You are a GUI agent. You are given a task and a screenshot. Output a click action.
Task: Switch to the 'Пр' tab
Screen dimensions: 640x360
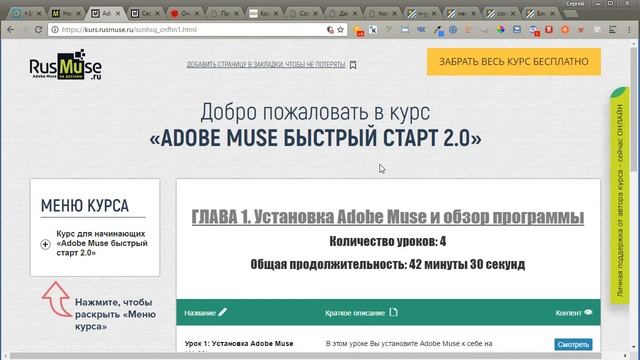pos(224,13)
